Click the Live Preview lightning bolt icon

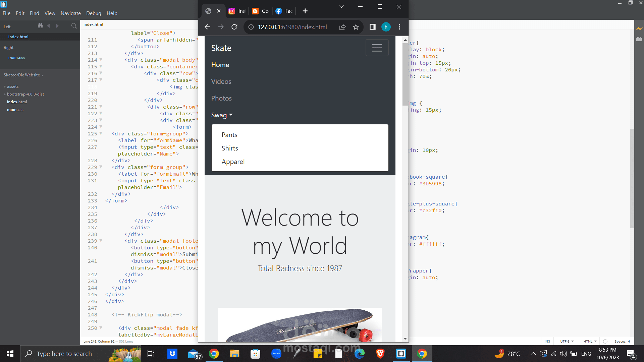coord(639,29)
